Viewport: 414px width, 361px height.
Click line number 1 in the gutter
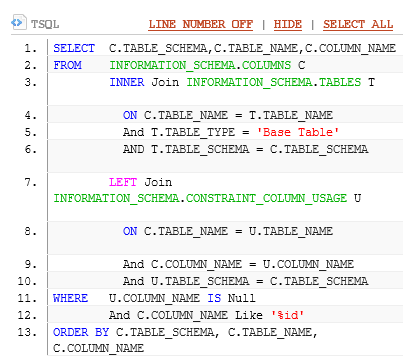tap(31, 49)
